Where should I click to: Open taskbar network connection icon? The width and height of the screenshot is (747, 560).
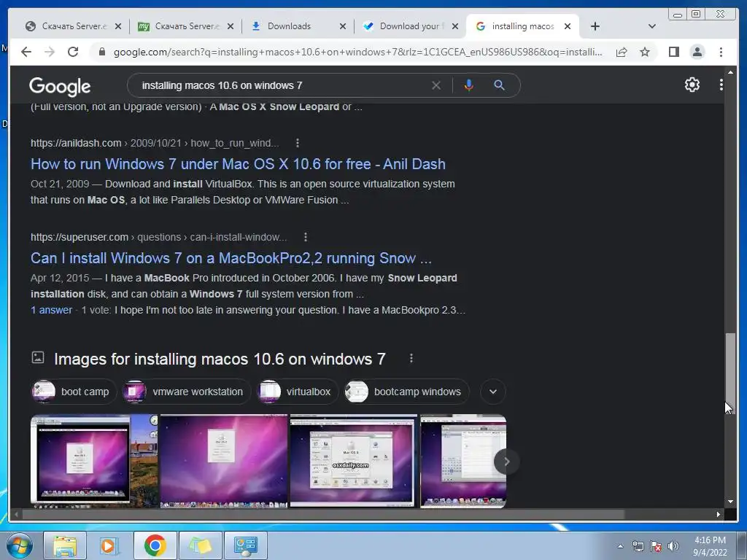(x=638, y=545)
